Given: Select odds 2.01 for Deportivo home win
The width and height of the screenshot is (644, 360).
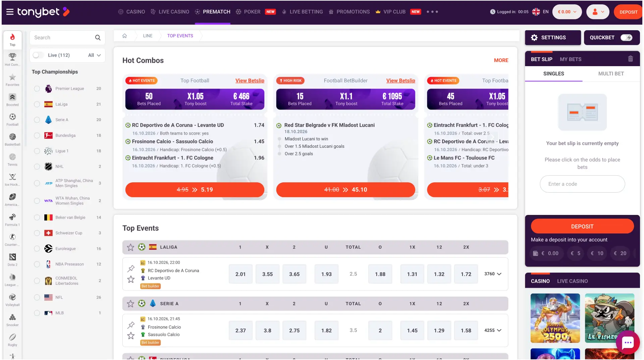Looking at the screenshot, I should pyautogui.click(x=240, y=274).
